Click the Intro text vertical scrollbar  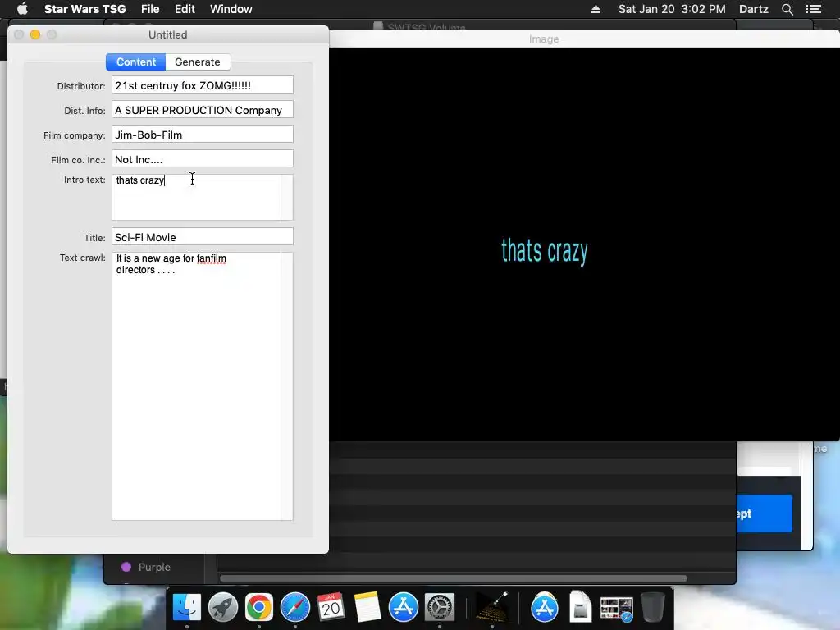287,197
